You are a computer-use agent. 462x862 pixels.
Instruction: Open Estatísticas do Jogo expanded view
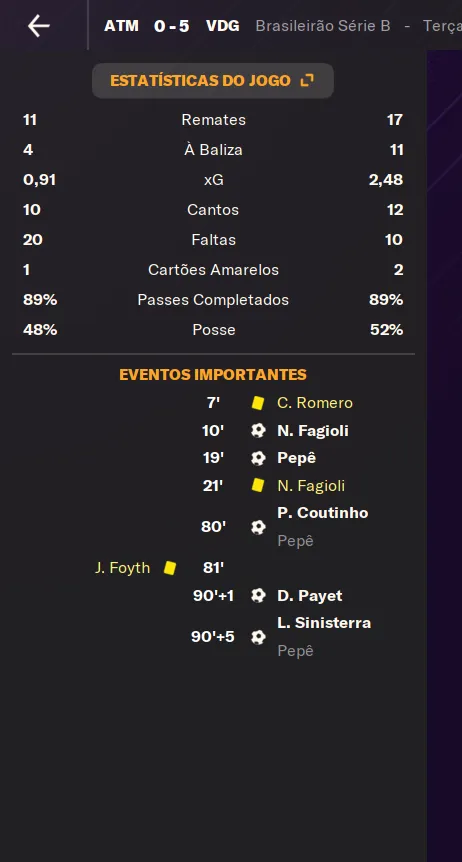point(212,81)
